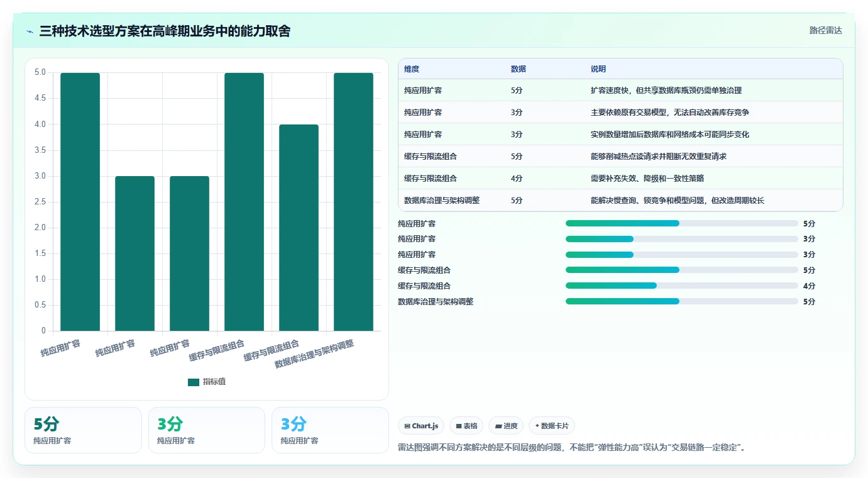
Task: Click the 数据库治理与架构调整 progress bar
Action: click(x=682, y=301)
